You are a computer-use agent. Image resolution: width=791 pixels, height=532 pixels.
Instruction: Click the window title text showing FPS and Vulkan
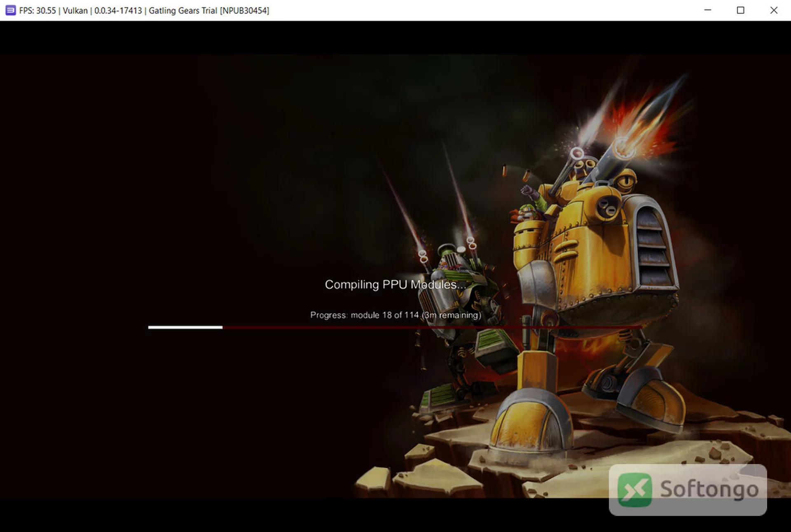[144, 11]
